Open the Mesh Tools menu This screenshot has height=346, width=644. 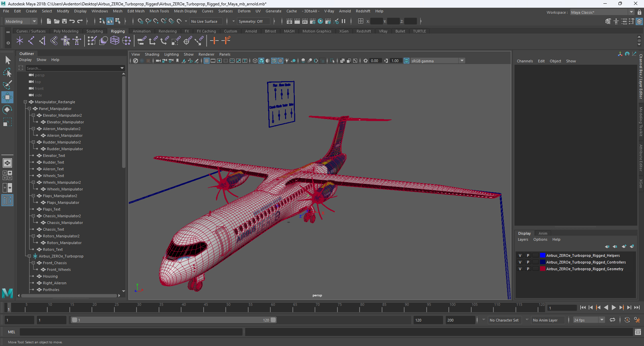[x=159, y=11]
